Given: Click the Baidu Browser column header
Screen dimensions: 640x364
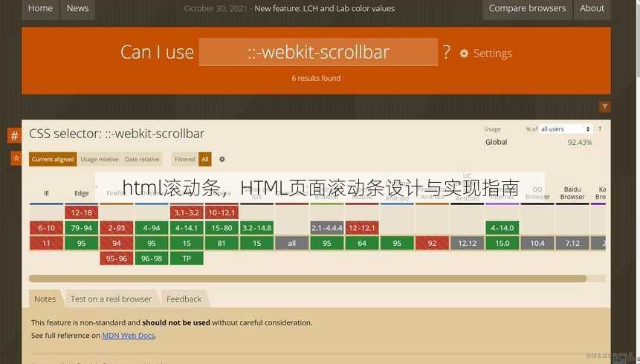Looking at the screenshot, I should coord(572,193).
